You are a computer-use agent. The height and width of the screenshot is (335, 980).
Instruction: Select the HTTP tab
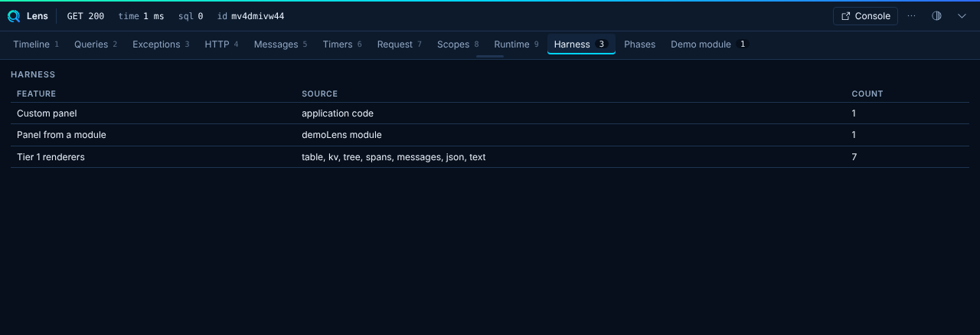coord(221,44)
